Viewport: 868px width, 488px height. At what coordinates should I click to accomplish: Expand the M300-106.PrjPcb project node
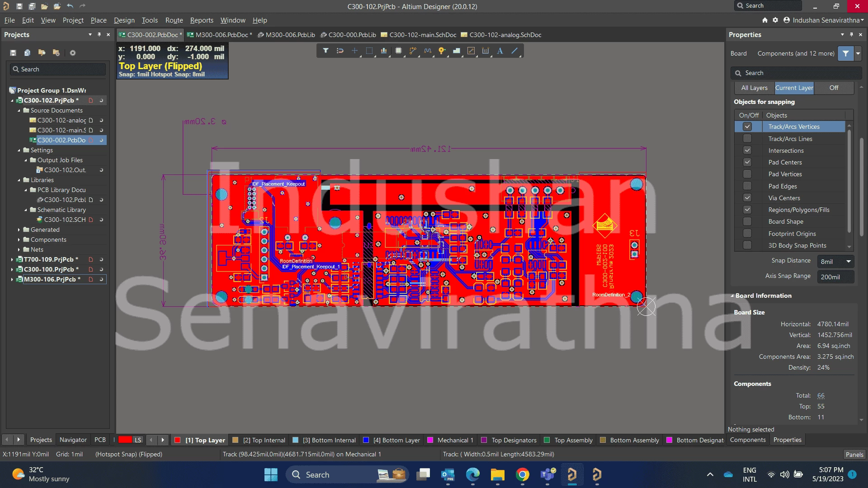point(12,279)
